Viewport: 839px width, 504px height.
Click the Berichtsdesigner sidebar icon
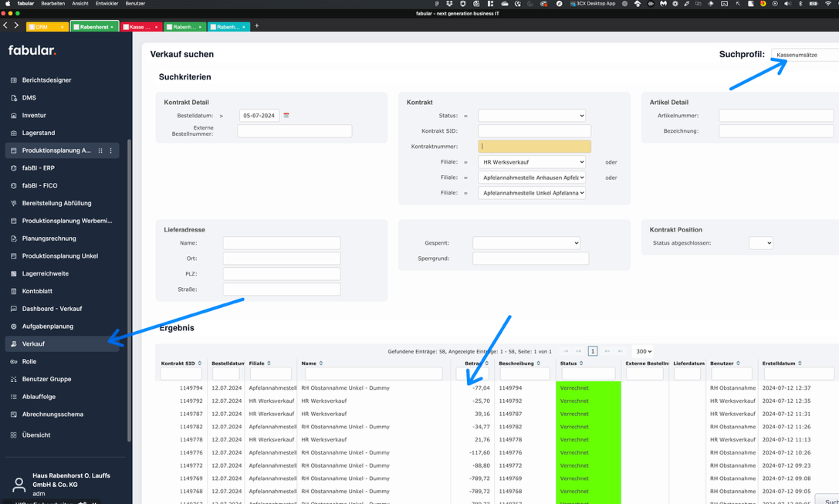pos(14,80)
